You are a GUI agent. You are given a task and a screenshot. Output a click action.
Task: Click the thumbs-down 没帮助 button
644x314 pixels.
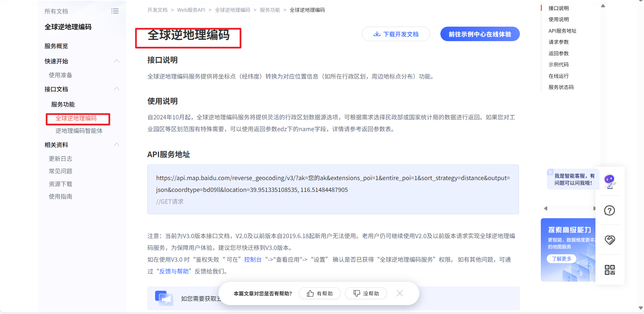click(366, 293)
